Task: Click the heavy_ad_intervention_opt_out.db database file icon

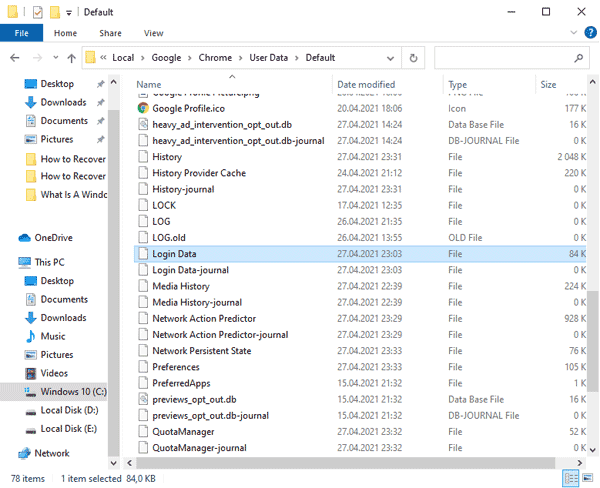Action: (x=143, y=124)
